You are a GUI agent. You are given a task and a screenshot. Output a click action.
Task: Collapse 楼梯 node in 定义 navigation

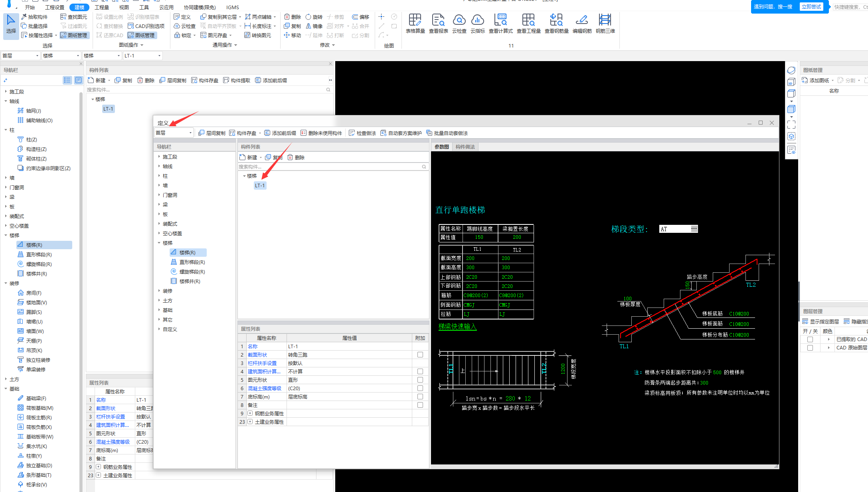coord(159,243)
